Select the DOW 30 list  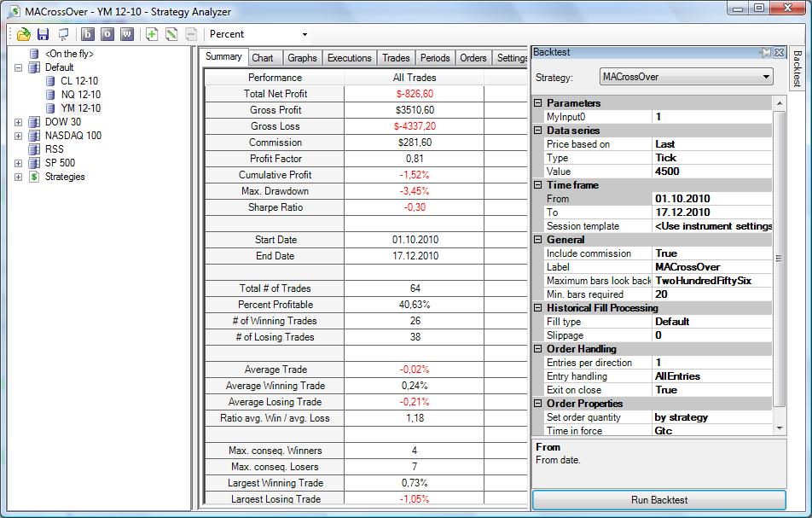(x=62, y=122)
